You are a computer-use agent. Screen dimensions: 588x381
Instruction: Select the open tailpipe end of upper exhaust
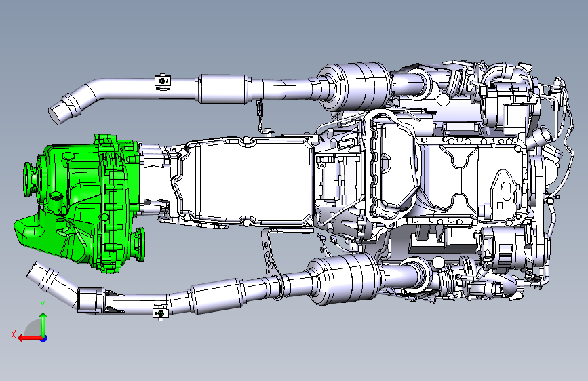pos(56,114)
